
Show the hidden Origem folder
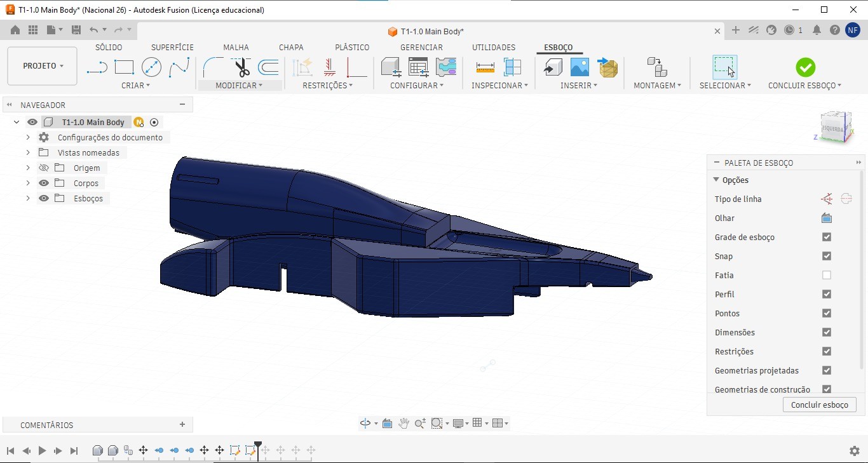[x=44, y=168]
